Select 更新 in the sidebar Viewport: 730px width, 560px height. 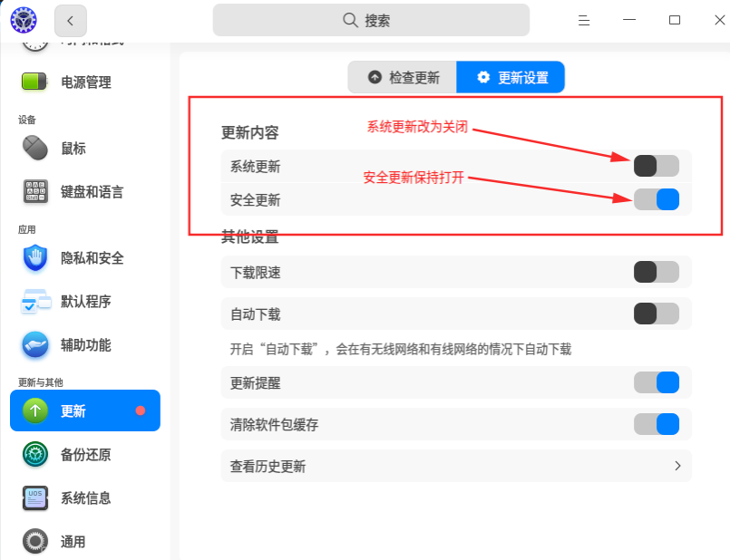(85, 410)
